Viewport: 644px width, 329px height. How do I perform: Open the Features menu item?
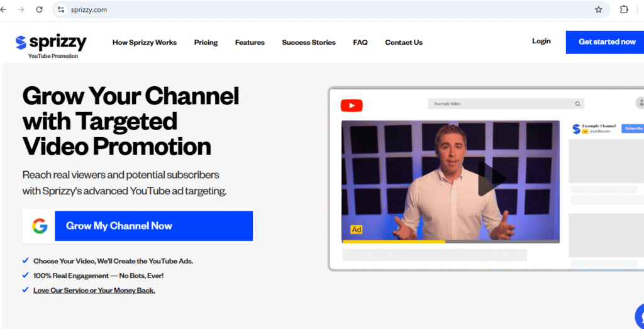250,42
